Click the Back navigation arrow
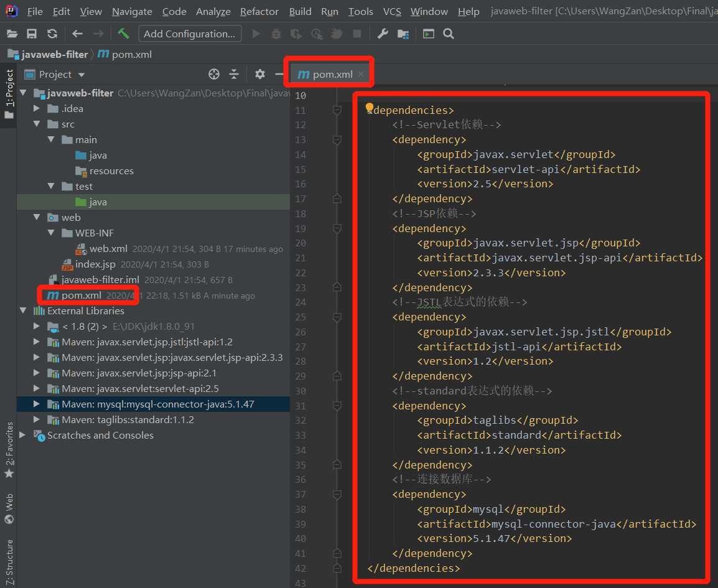Viewport: 718px width, 588px height. point(77,34)
